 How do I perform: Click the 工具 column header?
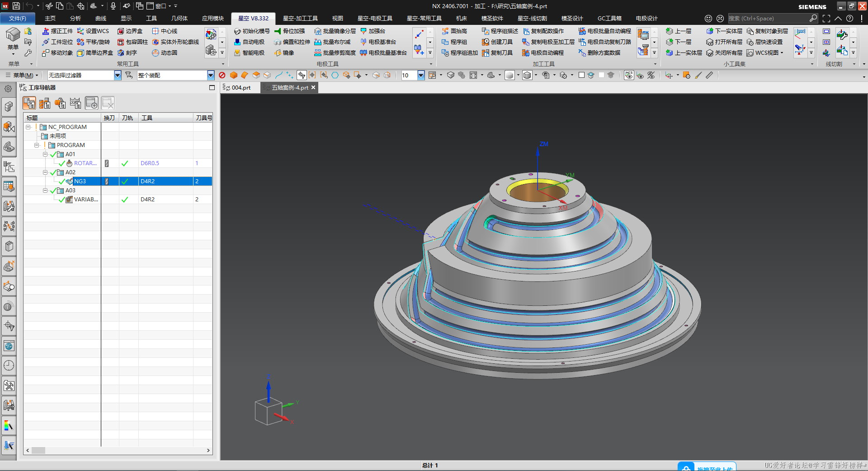pos(166,118)
